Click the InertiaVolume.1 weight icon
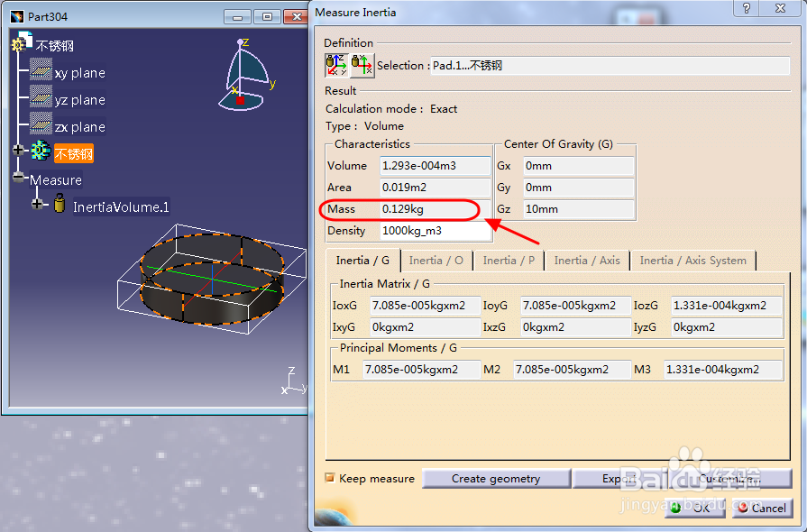 (60, 203)
